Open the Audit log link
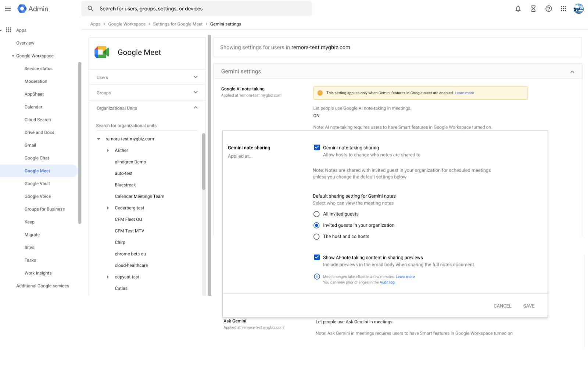 [387, 283]
